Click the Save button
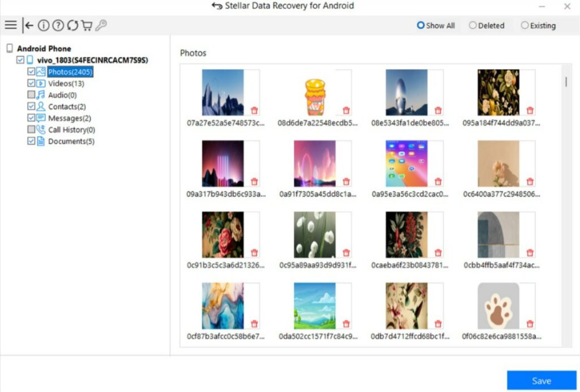 pyautogui.click(x=541, y=381)
